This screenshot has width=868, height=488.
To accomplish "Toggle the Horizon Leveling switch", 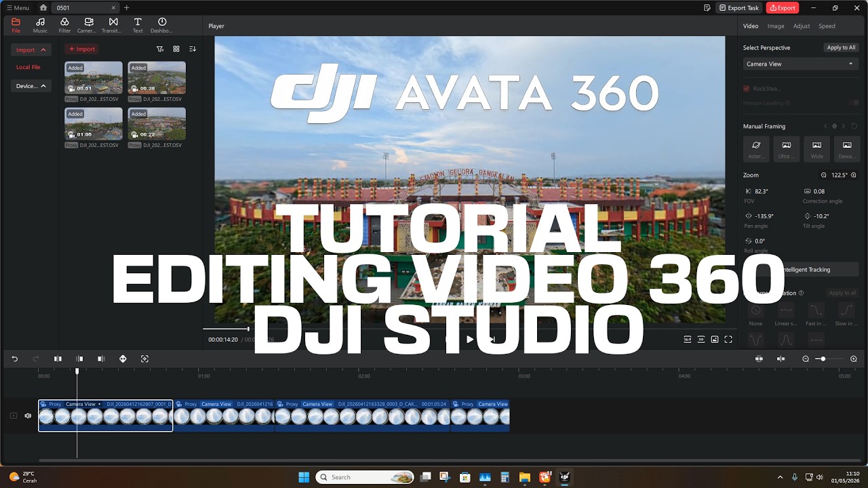I will click(x=855, y=103).
